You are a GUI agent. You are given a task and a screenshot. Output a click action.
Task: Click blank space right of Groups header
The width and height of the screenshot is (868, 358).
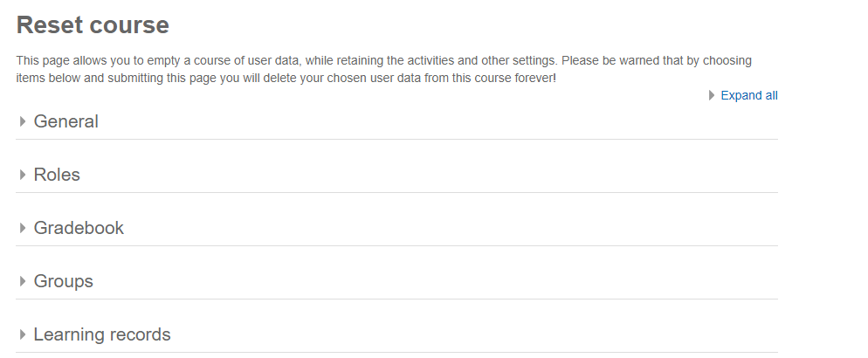pos(437,282)
